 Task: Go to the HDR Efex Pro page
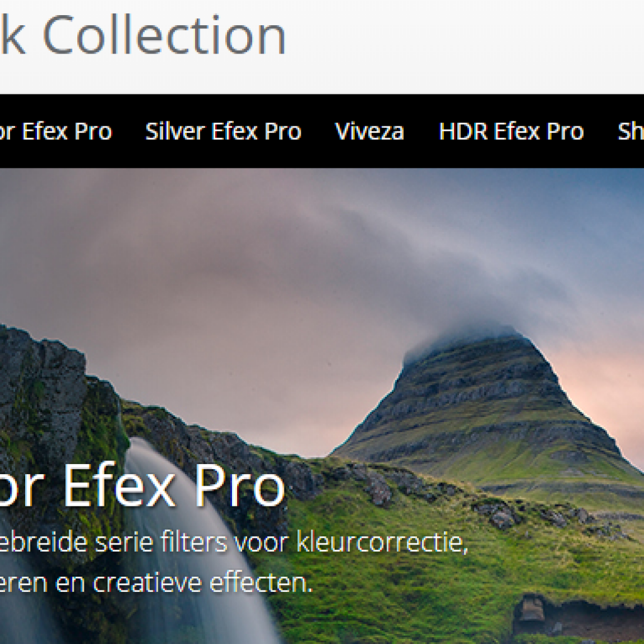point(511,131)
